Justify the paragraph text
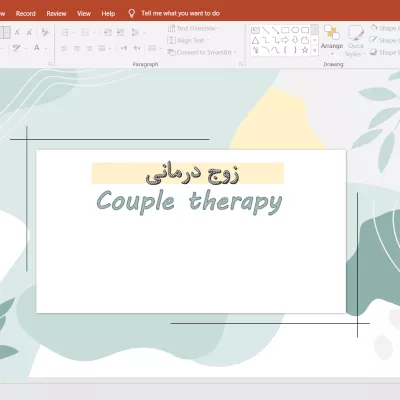Image resolution: width=400 pixels, height=400 pixels. click(x=102, y=49)
